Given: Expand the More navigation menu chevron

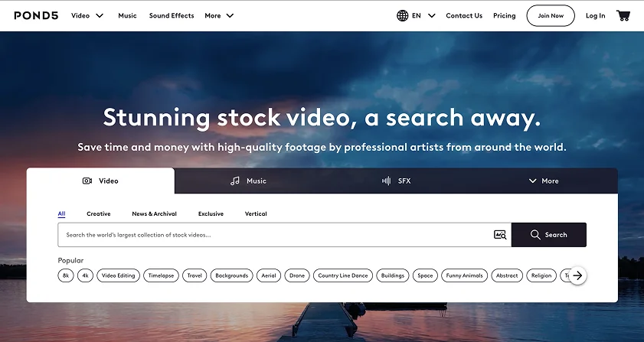Looking at the screenshot, I should (230, 15).
